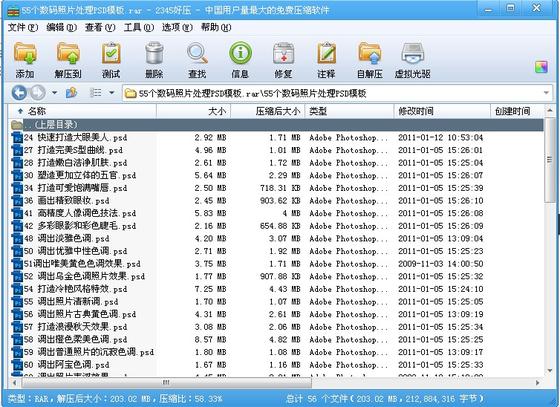Image resolution: width=560 pixels, height=407 pixels.
Task: Click the grey Forward arrow button
Action: click(x=38, y=93)
